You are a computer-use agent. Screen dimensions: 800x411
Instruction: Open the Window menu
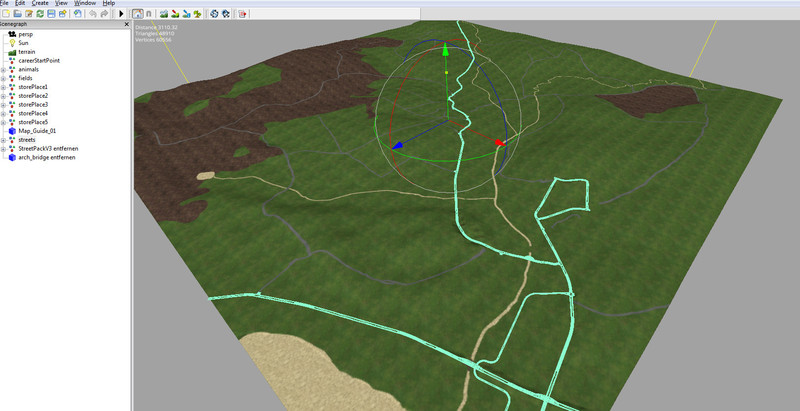tap(85, 4)
